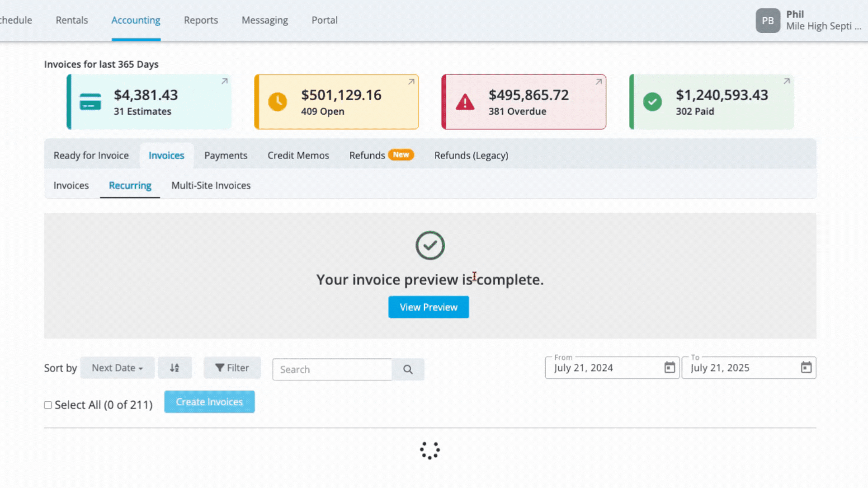
Task: Go to Reports in the top navigation
Action: pyautogui.click(x=201, y=20)
